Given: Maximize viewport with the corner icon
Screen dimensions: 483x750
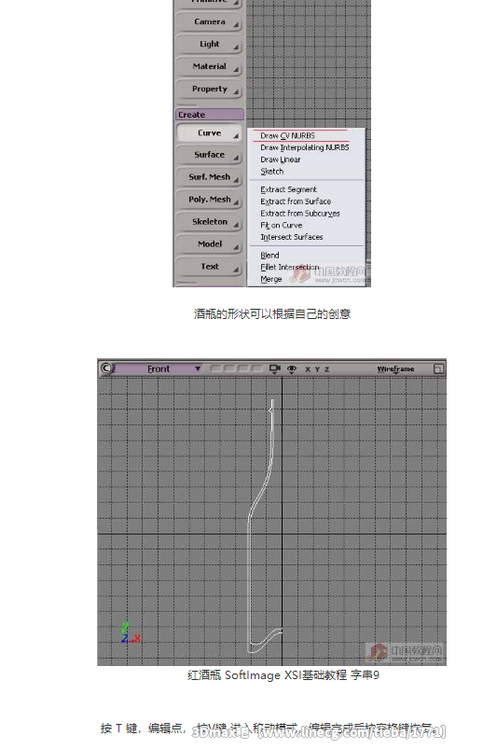Looking at the screenshot, I should 438,369.
